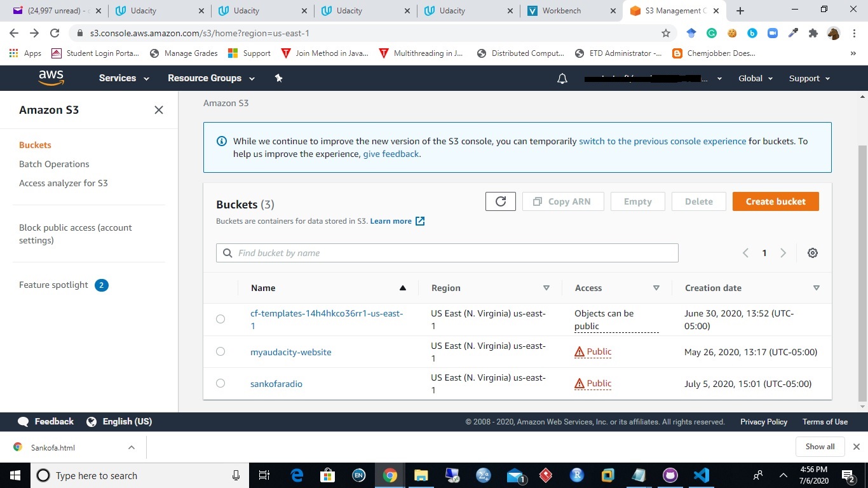The width and height of the screenshot is (868, 488).
Task: Open the table preferences gear
Action: (x=812, y=252)
